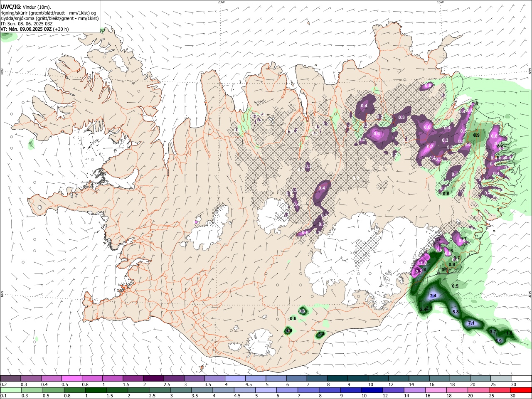Click the '7.4' precipitation value on the map
Image resolution: width=532 pixels, height=399 pixels.
click(433, 296)
